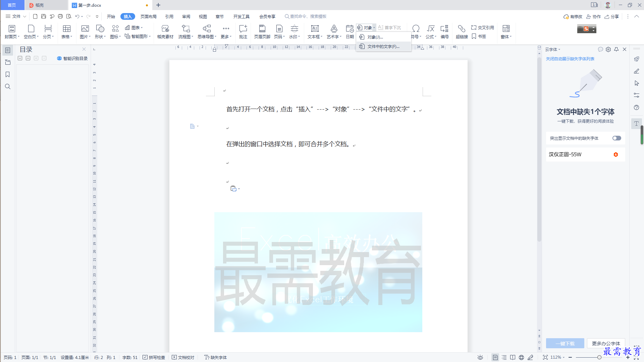
Task: Click the 协作 collaborate button
Action: (593, 16)
